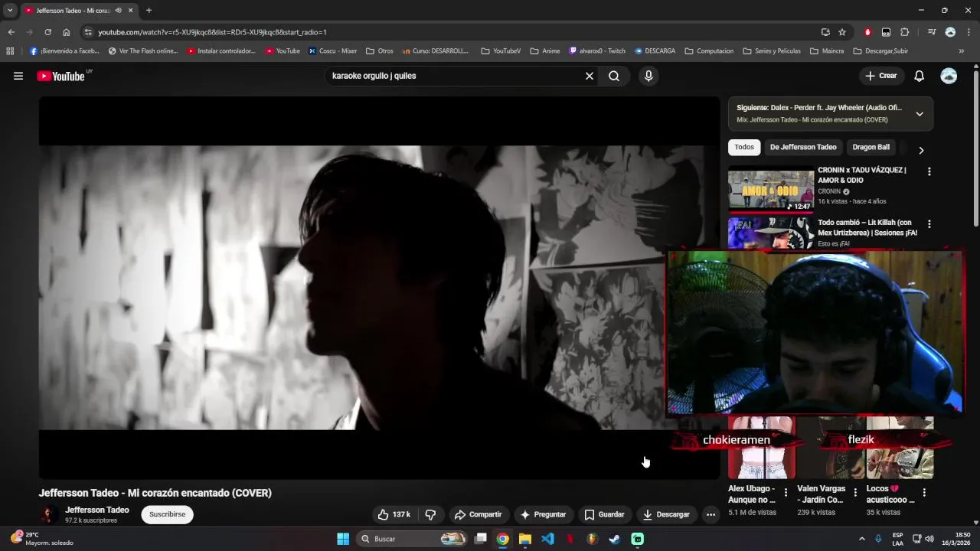Open the alvarox0 - Twitch bookmark
The height and width of the screenshot is (551, 980).
point(597,51)
